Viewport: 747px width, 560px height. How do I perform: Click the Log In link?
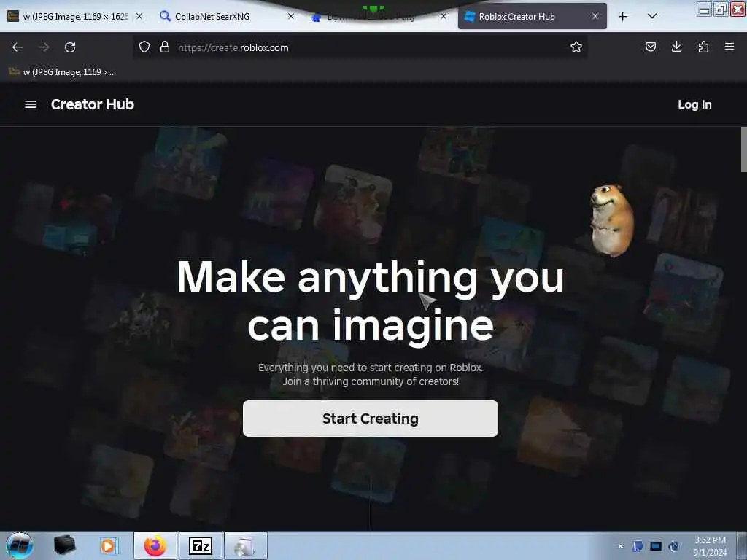694,105
